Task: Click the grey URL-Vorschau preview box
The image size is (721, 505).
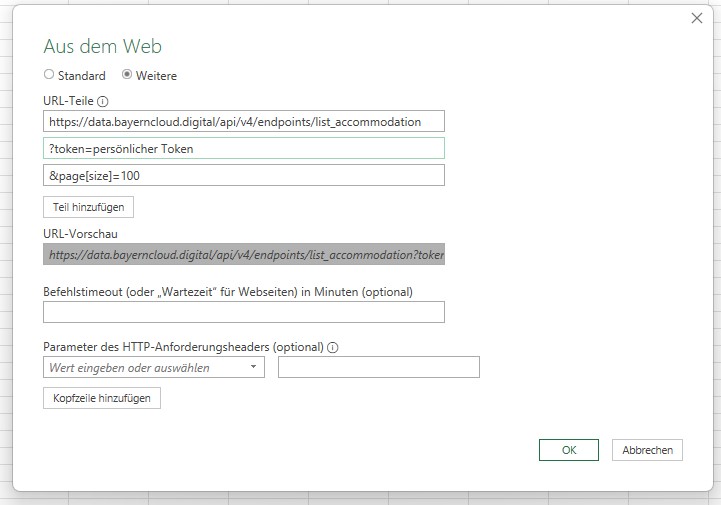Action: (x=244, y=255)
